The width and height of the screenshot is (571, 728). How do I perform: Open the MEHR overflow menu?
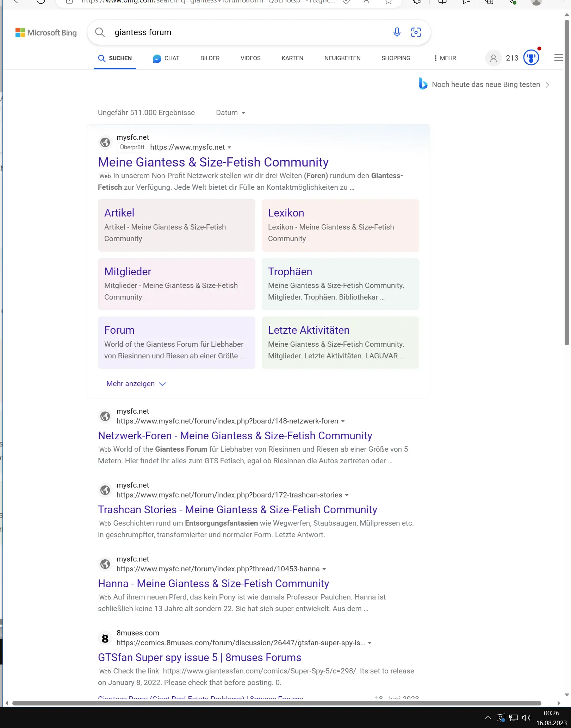tap(445, 58)
